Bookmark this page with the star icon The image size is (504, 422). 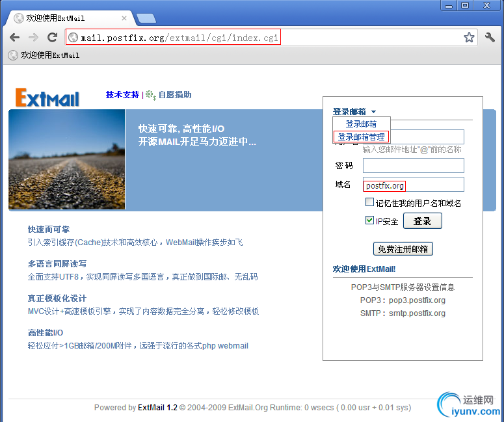click(x=469, y=37)
